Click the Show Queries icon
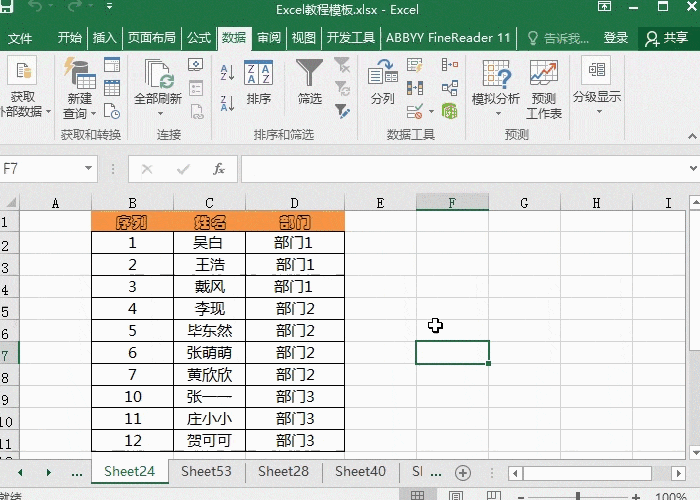The image size is (700, 500). pyautogui.click(x=112, y=65)
